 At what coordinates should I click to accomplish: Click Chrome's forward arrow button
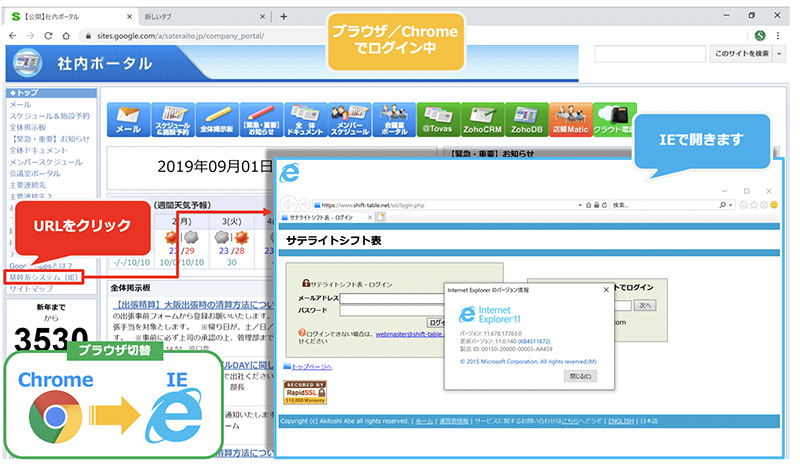point(31,36)
